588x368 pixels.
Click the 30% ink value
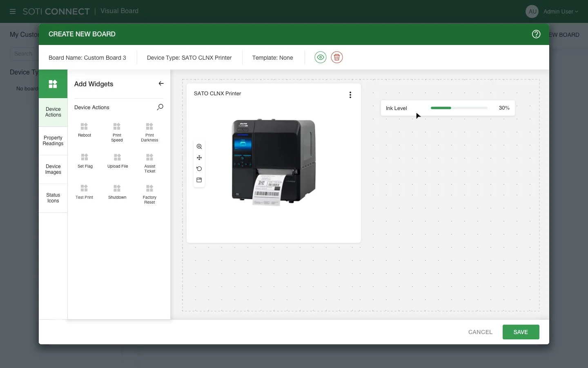(504, 108)
